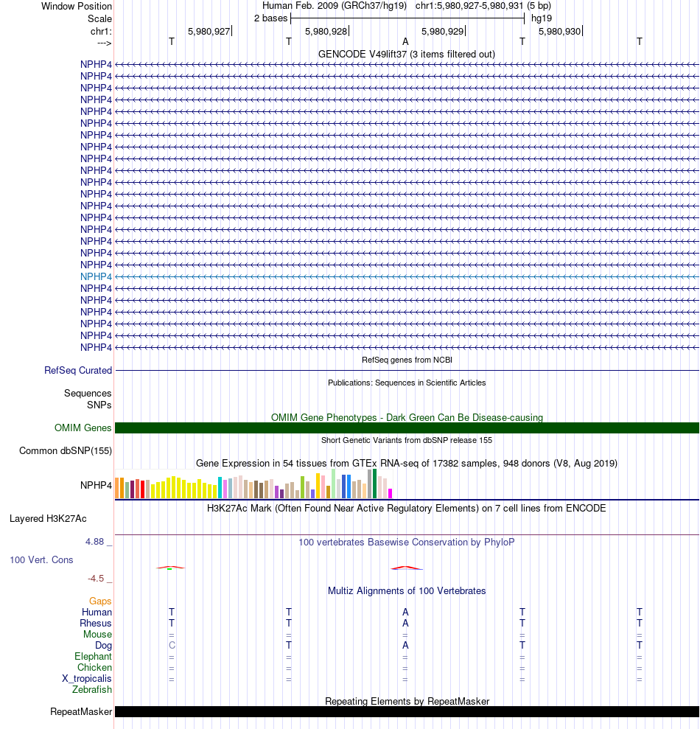700x729 pixels.
Task: Click the Human alignment row label
Action: (x=97, y=613)
